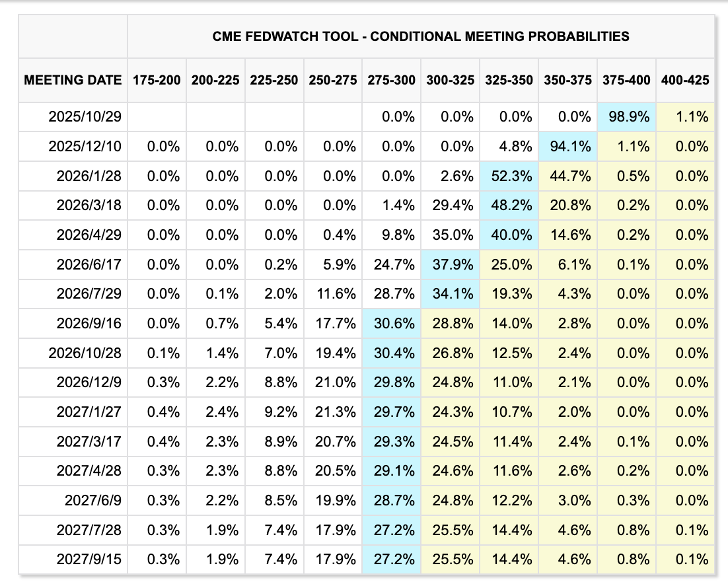
Task: Click the highlighted 52.3% probability cell
Action: tap(509, 176)
